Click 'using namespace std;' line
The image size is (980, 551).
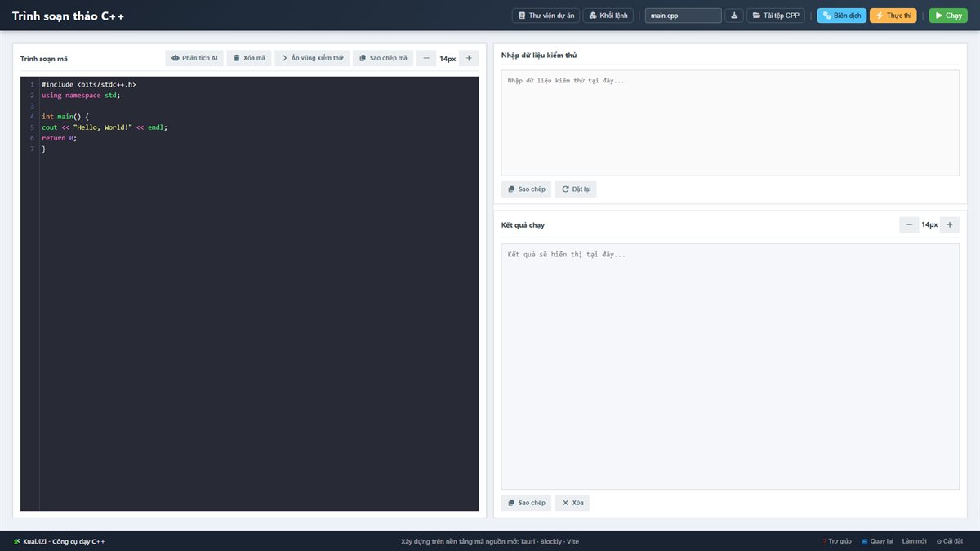(x=81, y=95)
